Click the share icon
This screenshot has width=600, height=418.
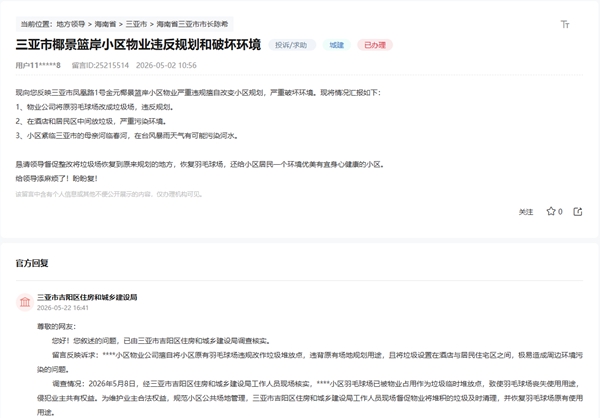pos(578,212)
